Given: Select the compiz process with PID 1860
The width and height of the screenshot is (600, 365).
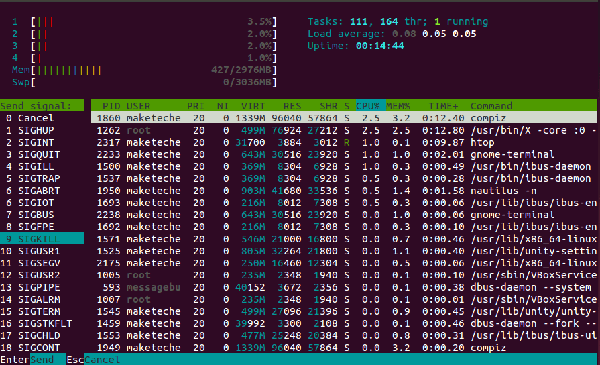Looking at the screenshot, I should coord(344,118).
